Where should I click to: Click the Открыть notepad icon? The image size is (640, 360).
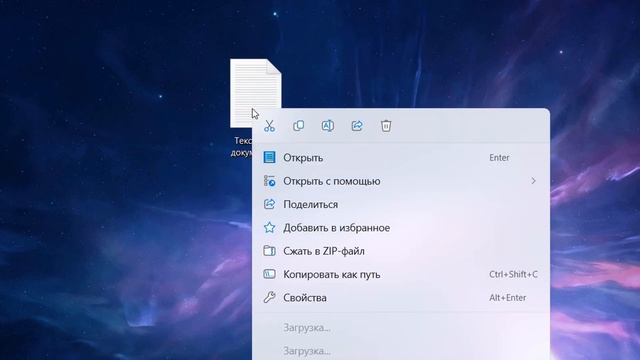point(269,158)
